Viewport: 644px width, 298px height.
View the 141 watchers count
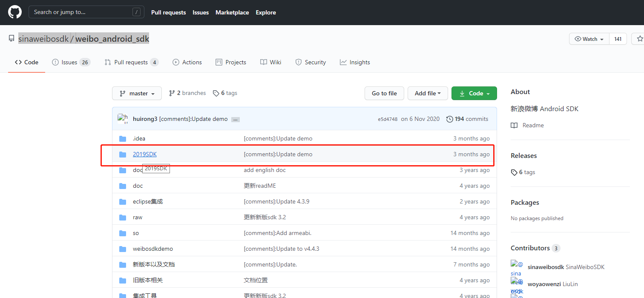pyautogui.click(x=618, y=39)
